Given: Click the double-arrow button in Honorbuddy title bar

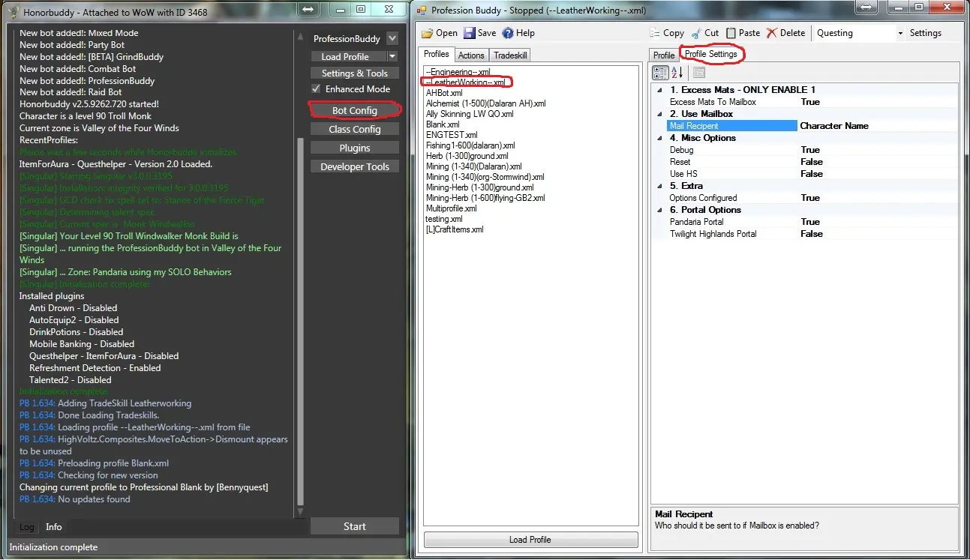Looking at the screenshot, I should pyautogui.click(x=307, y=10).
